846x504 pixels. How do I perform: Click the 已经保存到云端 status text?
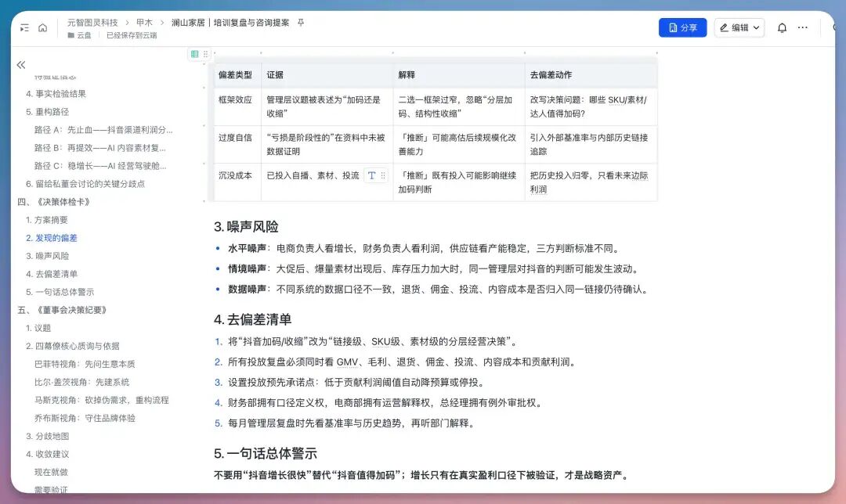131,35
